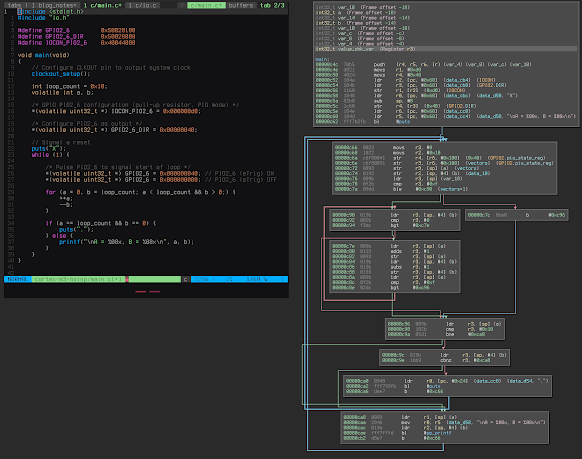582x459 pixels.
Task: Click the GPIO2_6_DIR assignment line
Action: tap(115, 129)
